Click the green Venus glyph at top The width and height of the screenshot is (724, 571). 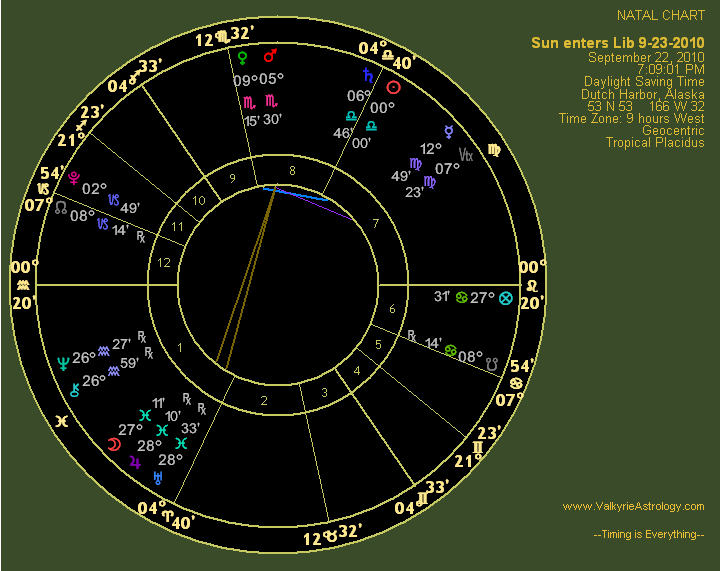242,56
